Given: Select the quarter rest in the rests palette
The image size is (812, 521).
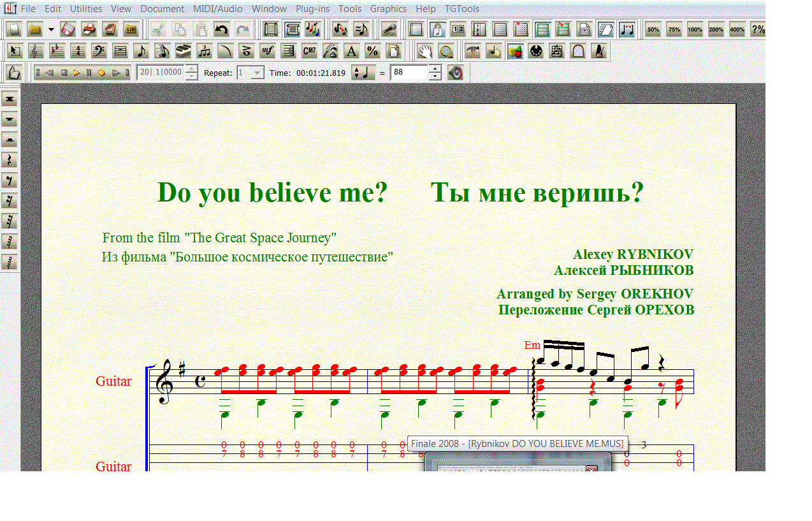Looking at the screenshot, I should point(10,160).
